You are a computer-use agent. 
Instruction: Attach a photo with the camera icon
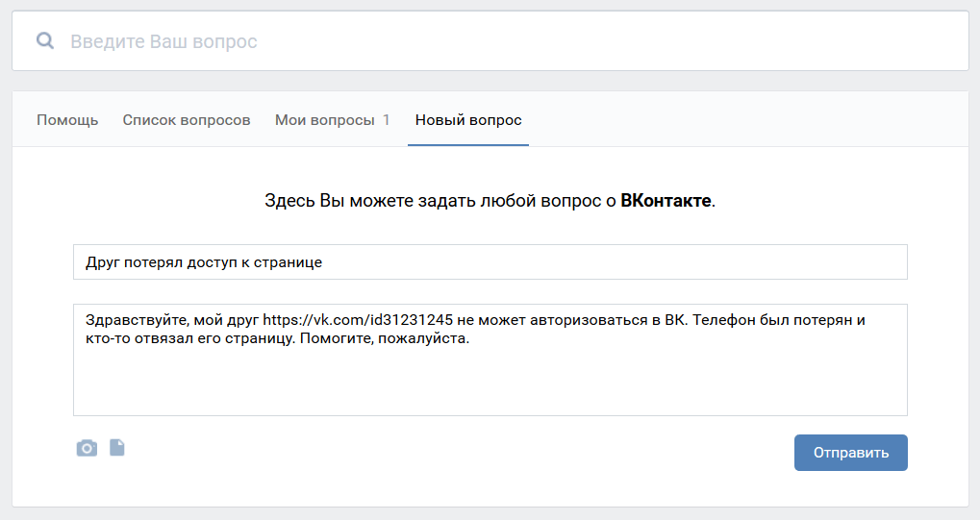click(x=87, y=448)
